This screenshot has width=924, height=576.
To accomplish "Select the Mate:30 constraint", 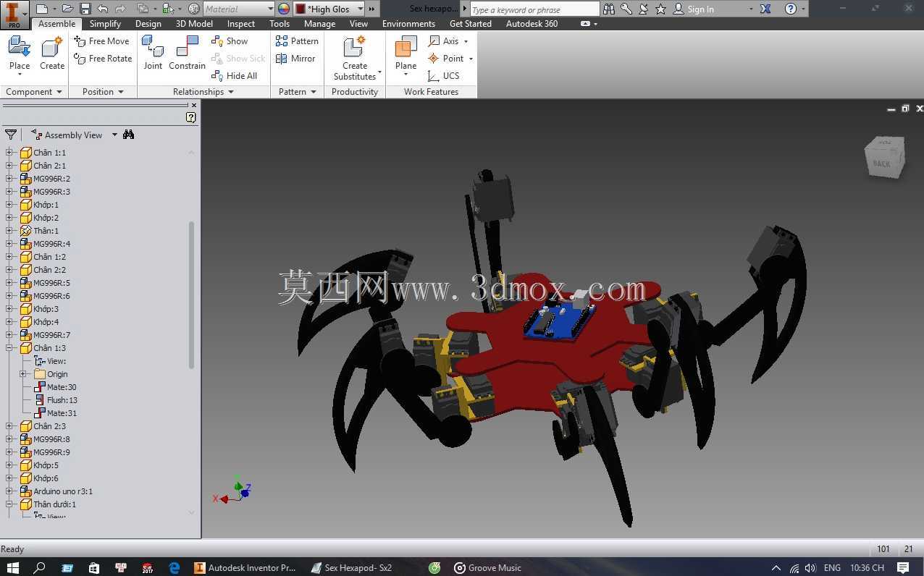I will pos(55,387).
